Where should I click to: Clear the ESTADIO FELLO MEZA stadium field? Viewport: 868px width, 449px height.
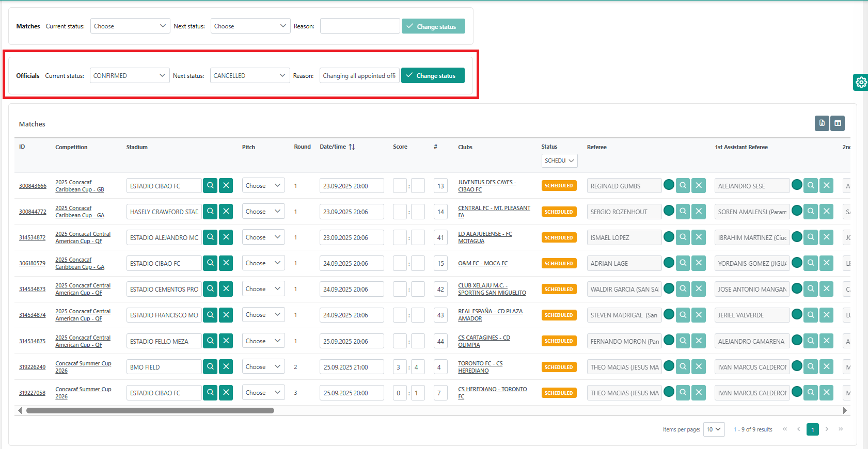point(226,341)
